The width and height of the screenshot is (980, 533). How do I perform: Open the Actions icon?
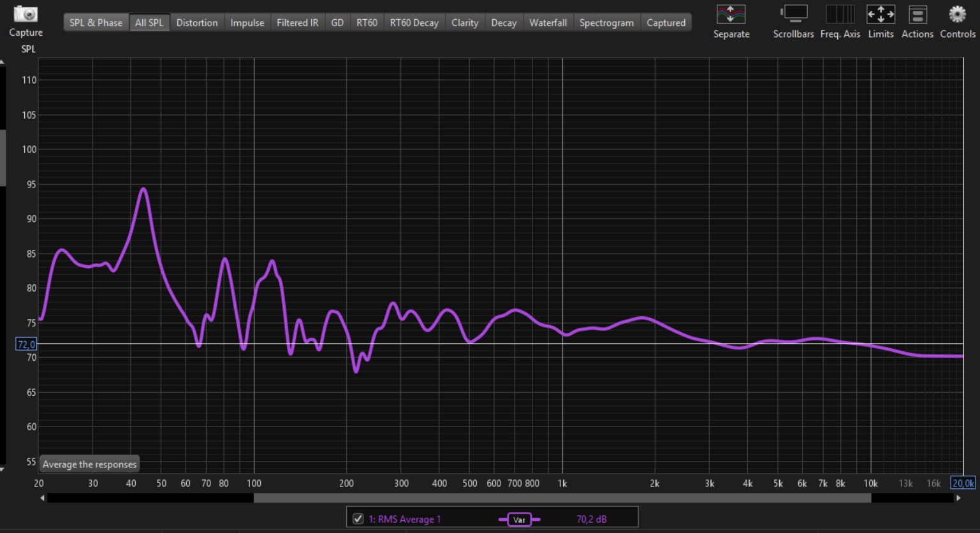point(917,15)
